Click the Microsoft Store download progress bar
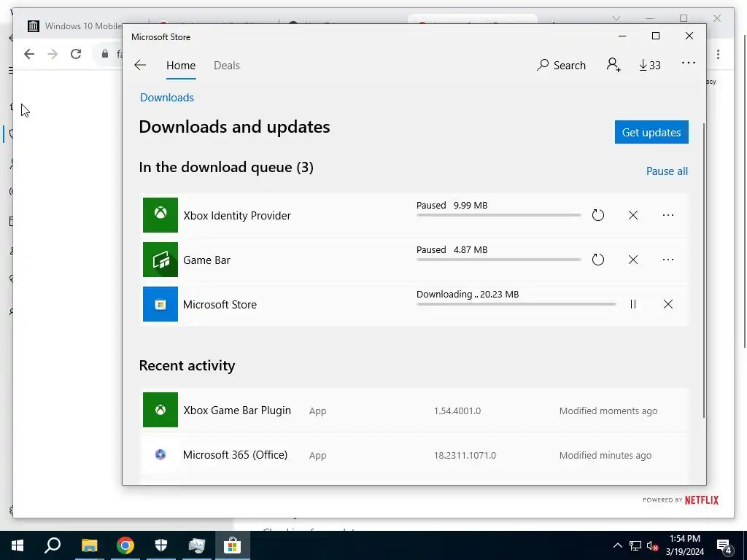The height and width of the screenshot is (560, 747). coord(516,304)
